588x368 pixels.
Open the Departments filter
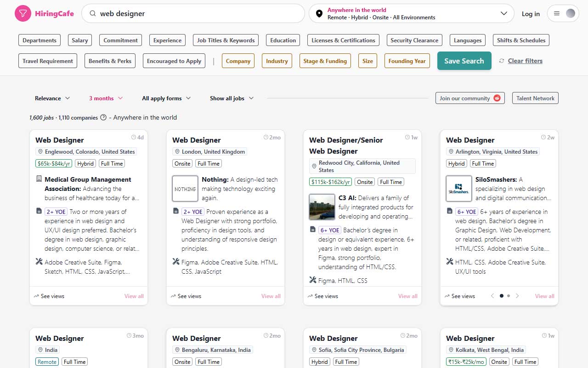click(40, 40)
